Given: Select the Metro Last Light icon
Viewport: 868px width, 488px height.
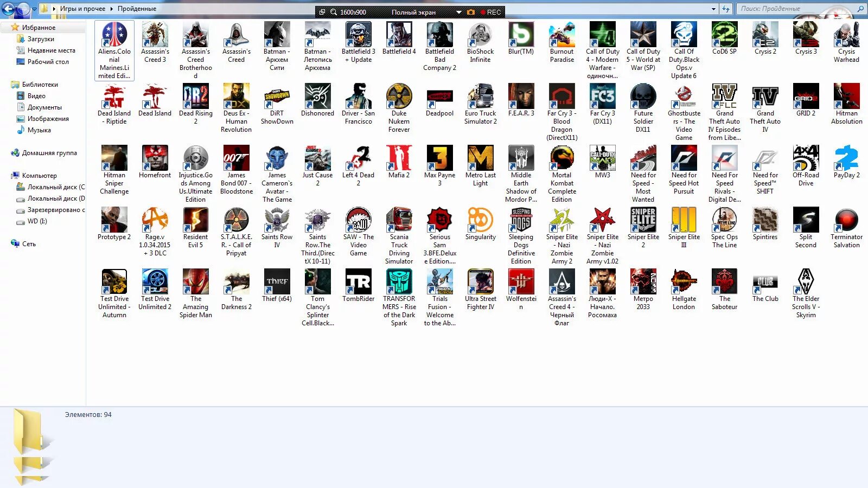Looking at the screenshot, I should (x=480, y=158).
